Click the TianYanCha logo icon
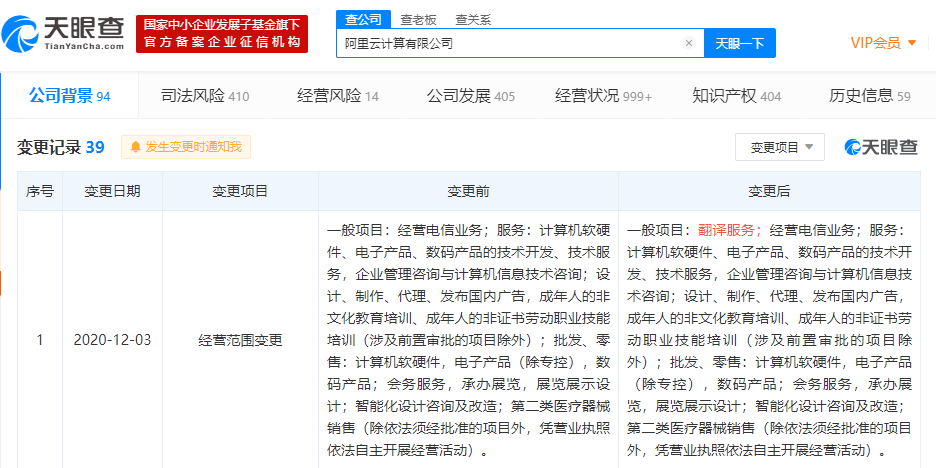This screenshot has width=936, height=468. pyautogui.click(x=20, y=34)
